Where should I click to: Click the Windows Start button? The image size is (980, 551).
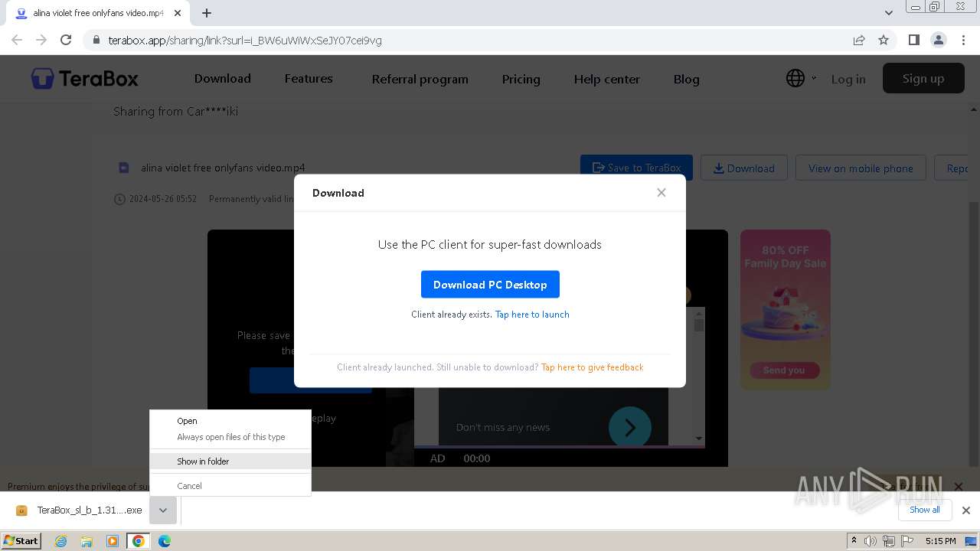(21, 541)
